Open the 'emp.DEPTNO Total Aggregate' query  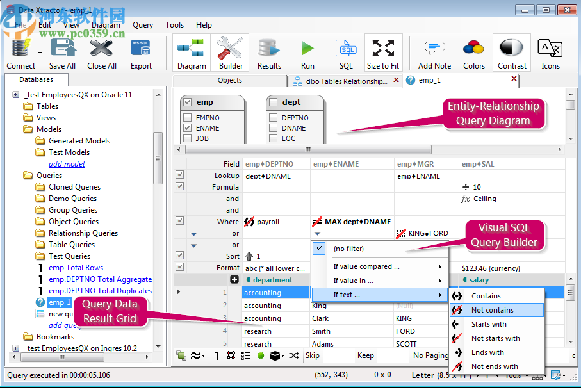(x=100, y=279)
